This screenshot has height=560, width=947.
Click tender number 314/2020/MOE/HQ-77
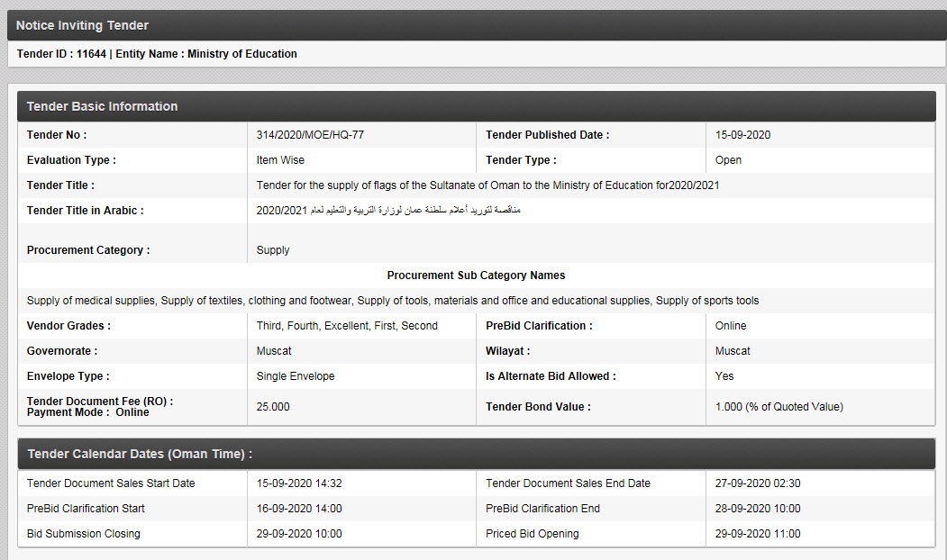(x=310, y=135)
